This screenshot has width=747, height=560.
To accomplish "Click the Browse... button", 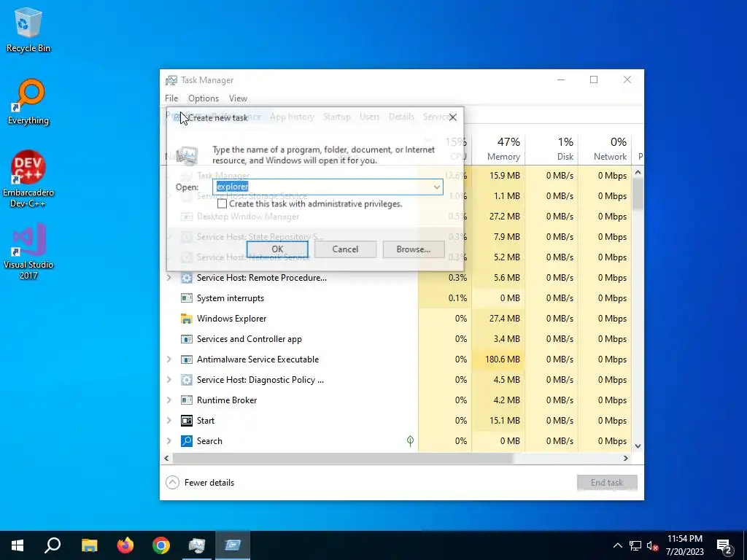I will [x=413, y=249].
